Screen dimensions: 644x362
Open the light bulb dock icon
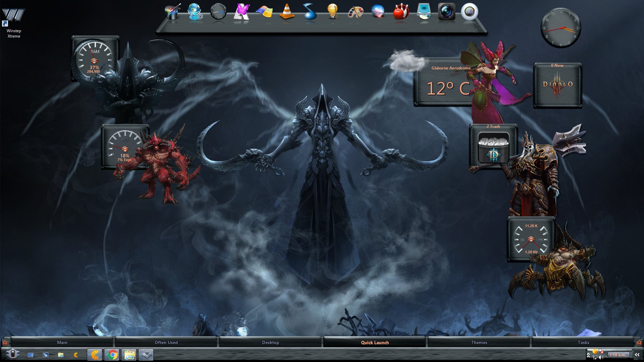pos(332,12)
